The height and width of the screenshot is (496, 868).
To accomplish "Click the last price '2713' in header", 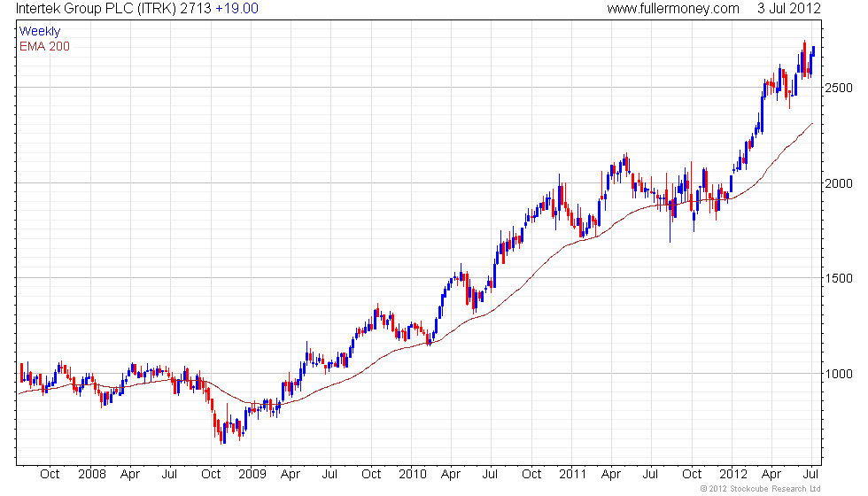I will [x=196, y=8].
